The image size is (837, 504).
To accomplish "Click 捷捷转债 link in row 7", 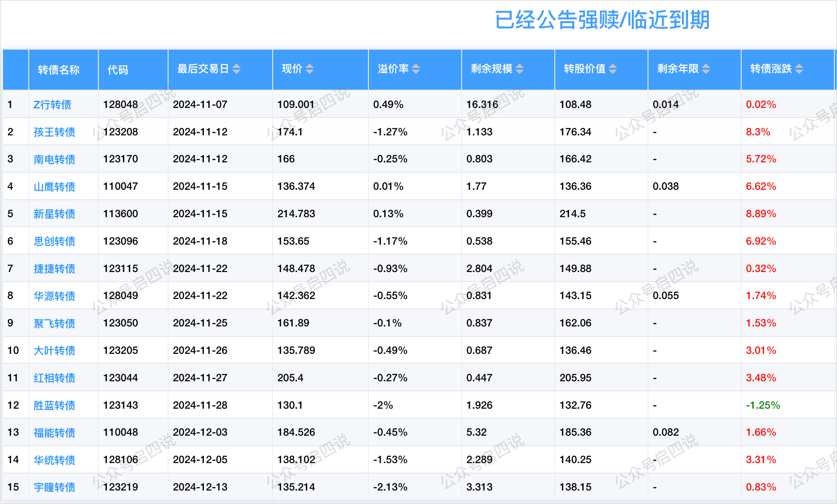I will (54, 269).
